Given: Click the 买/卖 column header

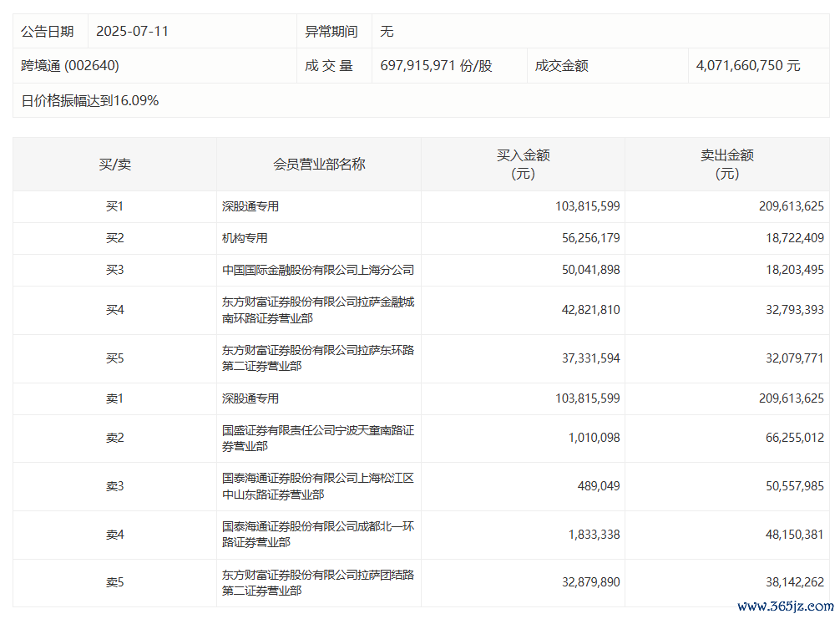Looking at the screenshot, I should [x=114, y=165].
